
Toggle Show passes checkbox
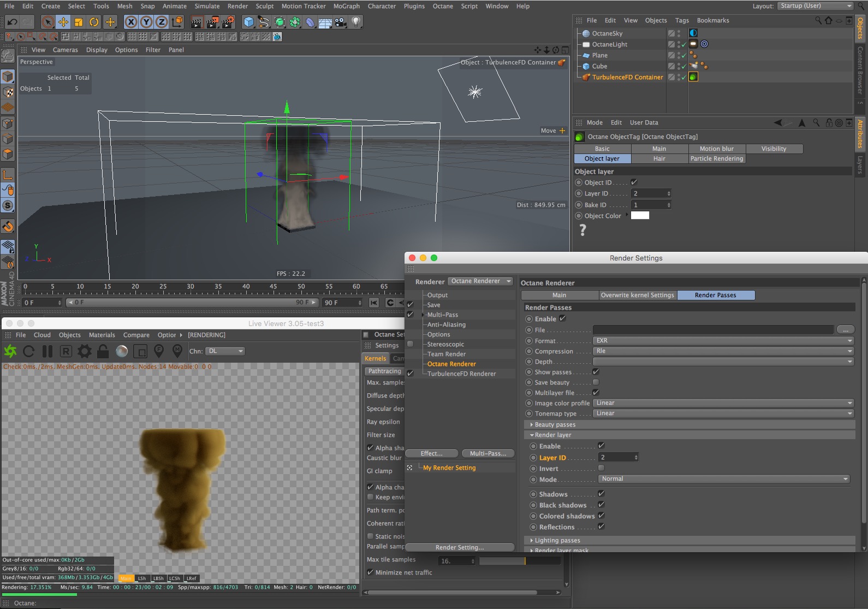(596, 372)
